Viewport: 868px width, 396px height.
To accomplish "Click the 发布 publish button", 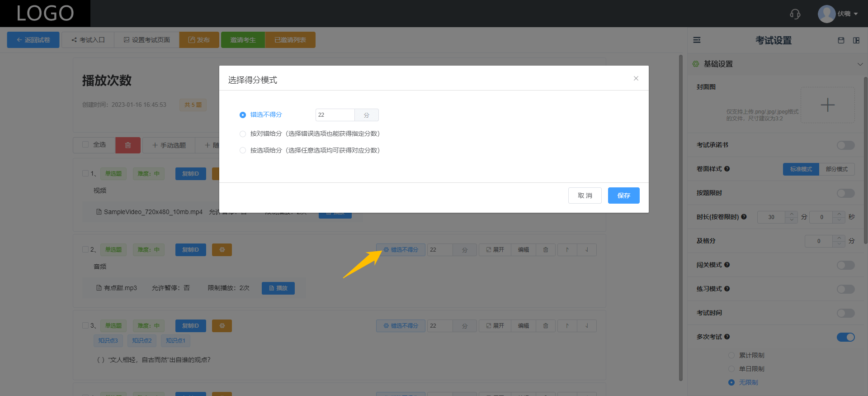I will [x=199, y=40].
